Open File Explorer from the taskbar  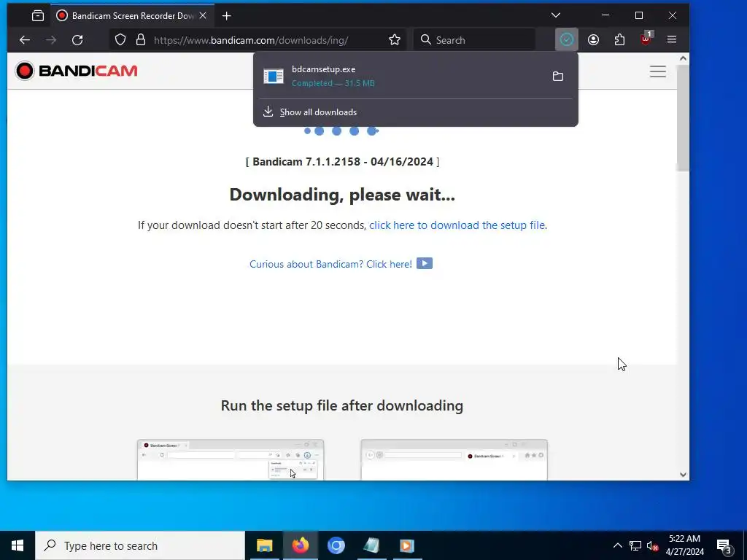tap(264, 545)
